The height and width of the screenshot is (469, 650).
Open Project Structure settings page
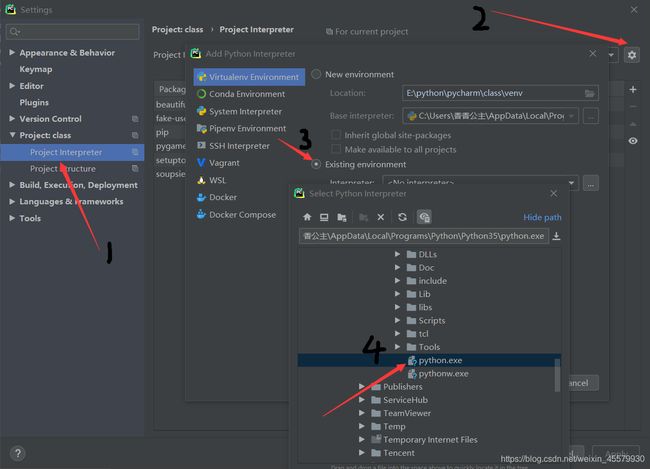click(72, 169)
